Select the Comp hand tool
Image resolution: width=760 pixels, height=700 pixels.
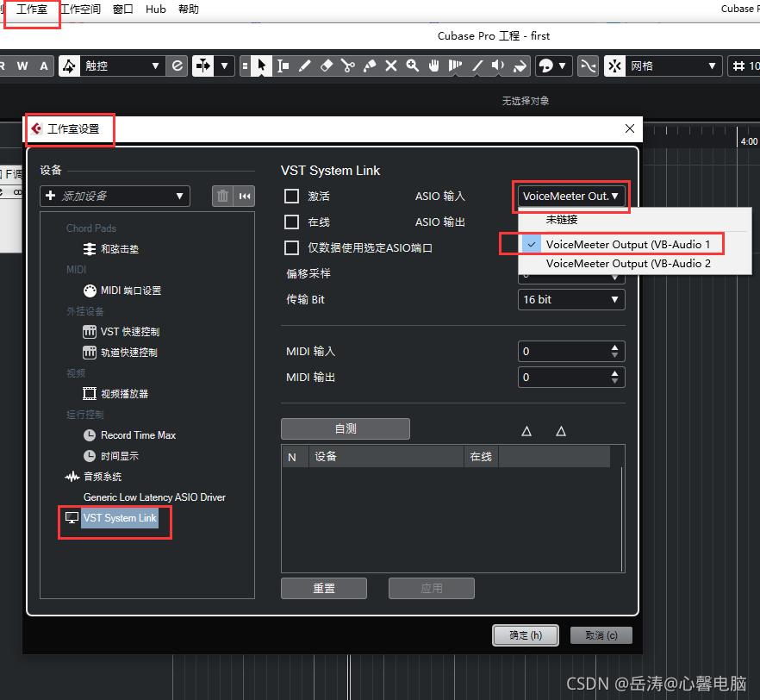(x=434, y=66)
